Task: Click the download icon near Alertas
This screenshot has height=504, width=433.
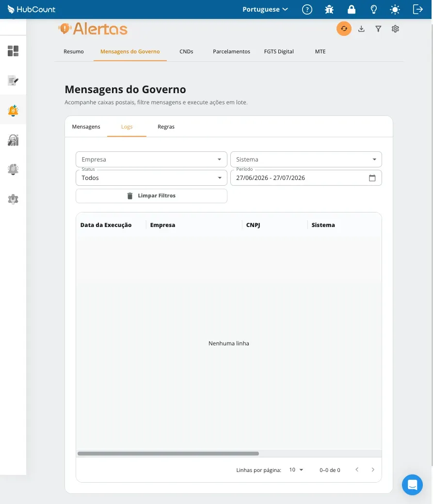Action: 361,29
